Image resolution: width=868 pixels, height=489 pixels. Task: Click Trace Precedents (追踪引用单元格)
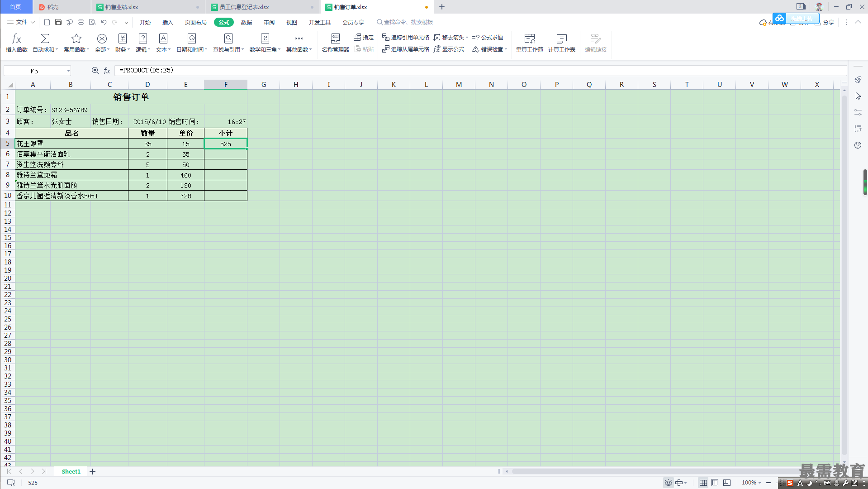[x=406, y=37]
